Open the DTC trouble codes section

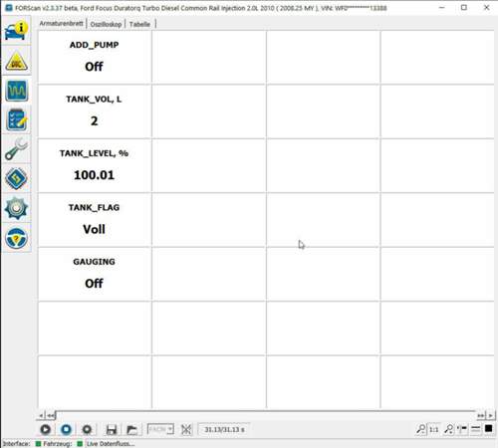coord(16,61)
